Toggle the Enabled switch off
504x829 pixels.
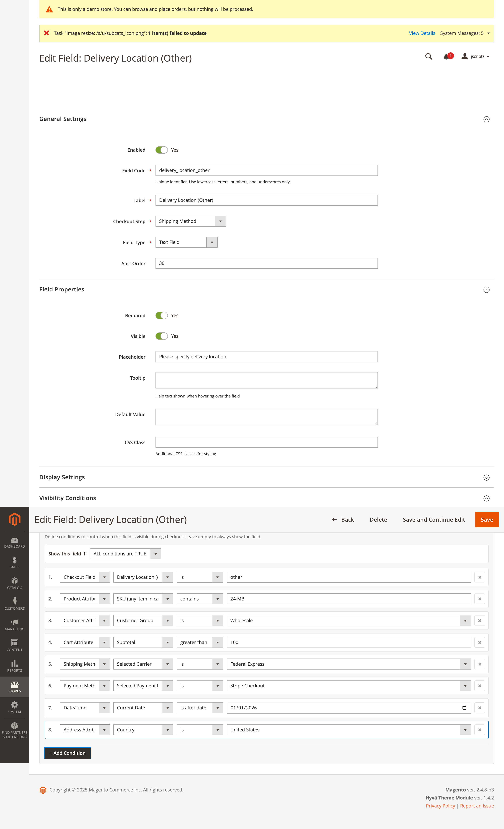pos(161,150)
